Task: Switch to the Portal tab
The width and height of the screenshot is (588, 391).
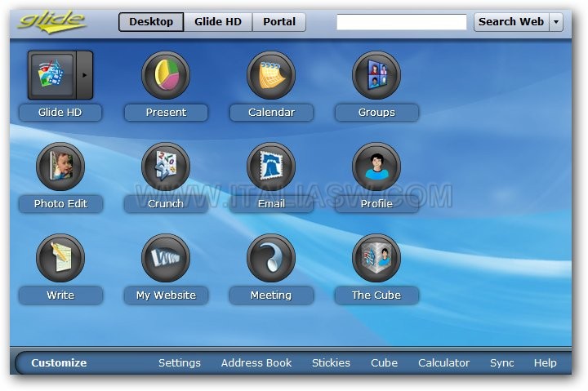Action: 279,22
